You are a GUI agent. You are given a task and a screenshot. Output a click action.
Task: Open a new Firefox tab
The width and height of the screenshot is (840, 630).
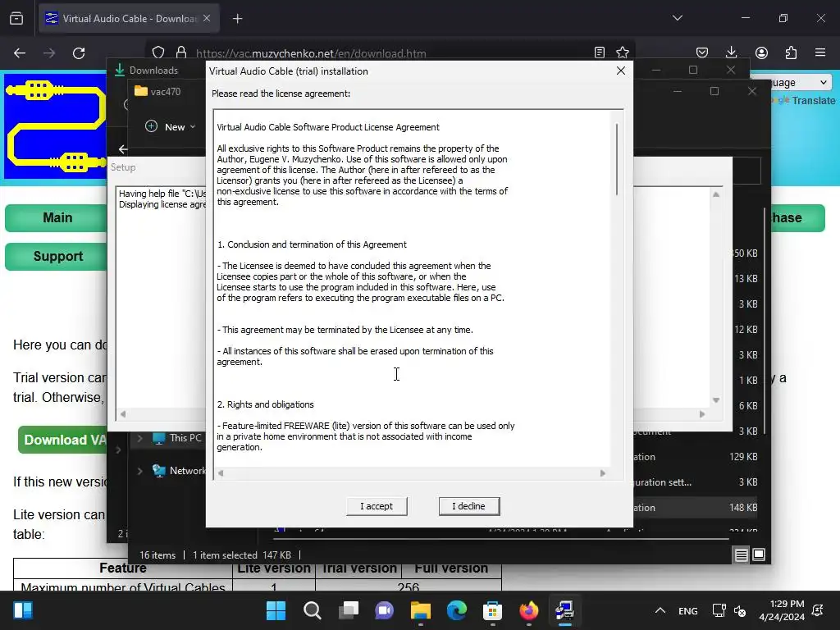coord(237,19)
